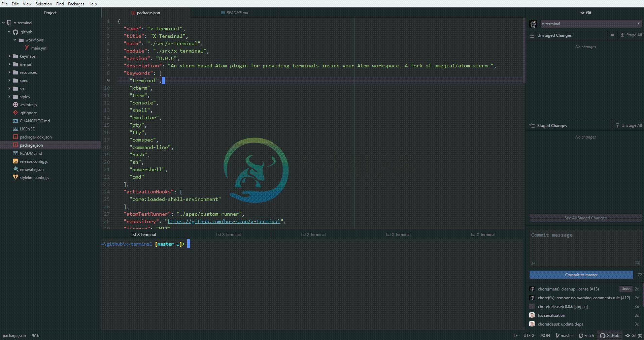644x340 pixels.
Task: Click the Stage All button
Action: pyautogui.click(x=631, y=35)
